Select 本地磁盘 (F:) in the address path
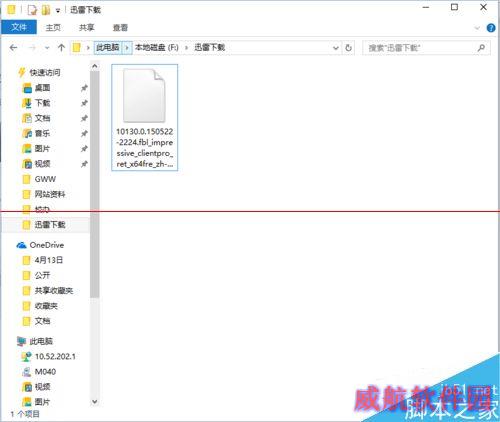This screenshot has height=422, width=500. [156, 48]
